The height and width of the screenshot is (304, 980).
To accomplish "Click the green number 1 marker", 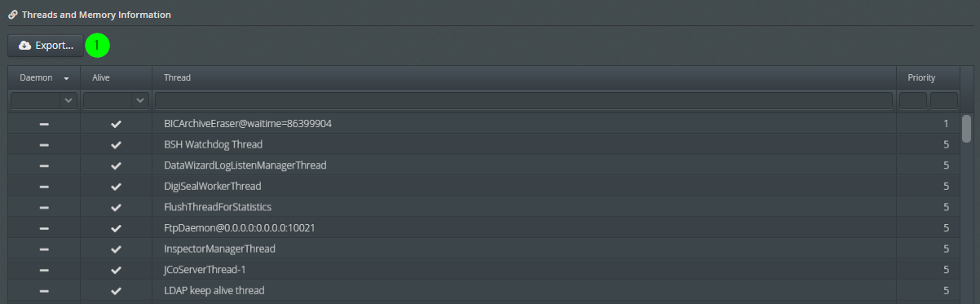I will tap(97, 46).
